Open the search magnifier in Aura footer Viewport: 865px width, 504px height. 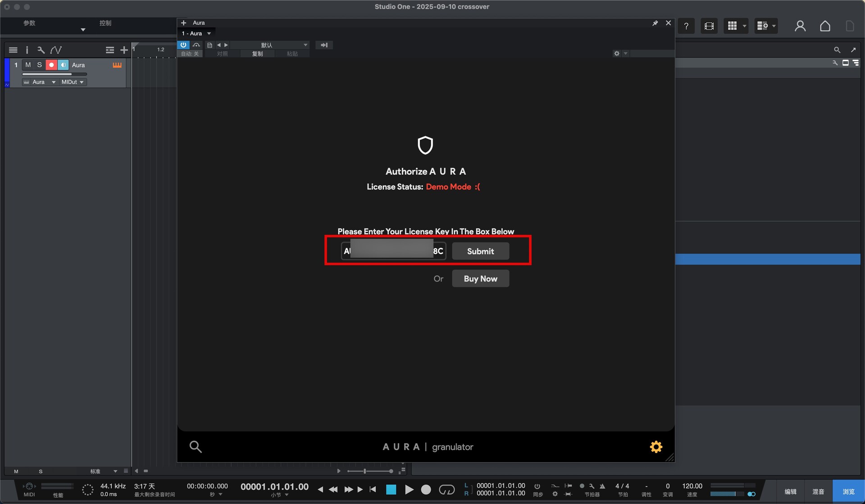[195, 446]
